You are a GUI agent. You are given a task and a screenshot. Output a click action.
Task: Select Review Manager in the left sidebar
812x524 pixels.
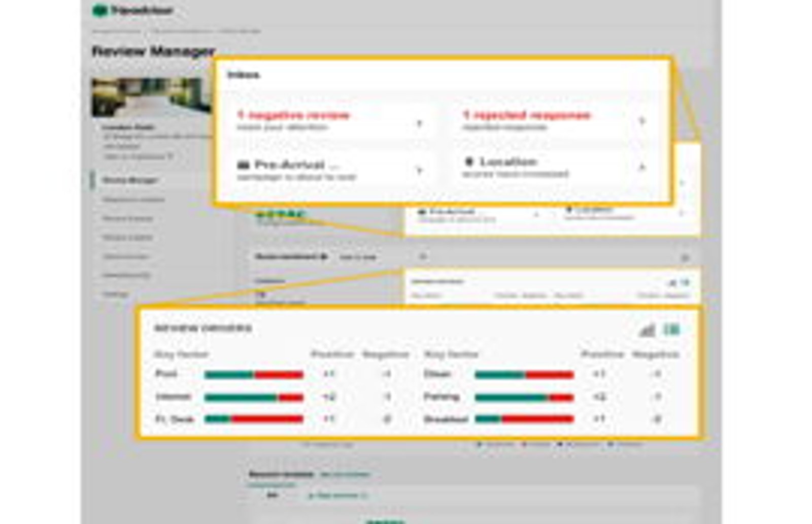point(130,180)
